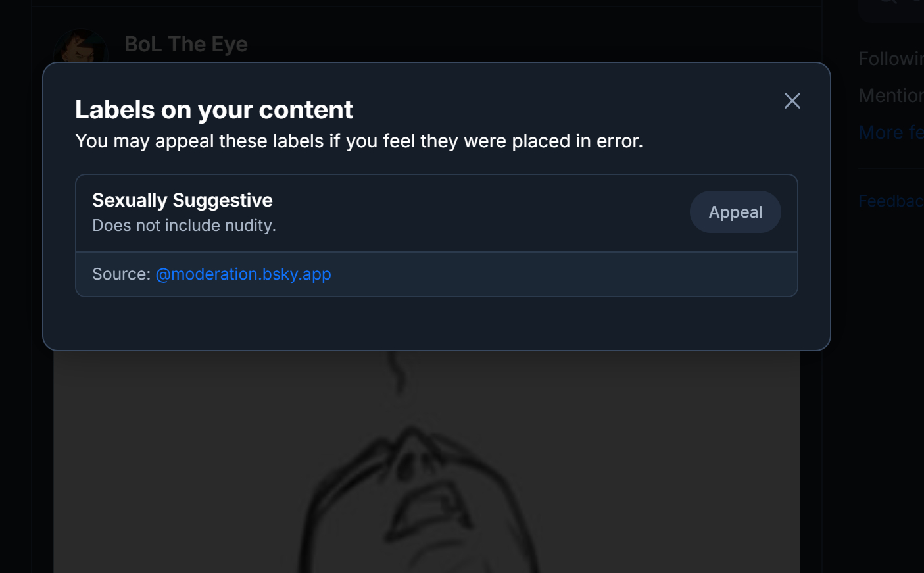Open the sketch image in the post

[x=427, y=462]
